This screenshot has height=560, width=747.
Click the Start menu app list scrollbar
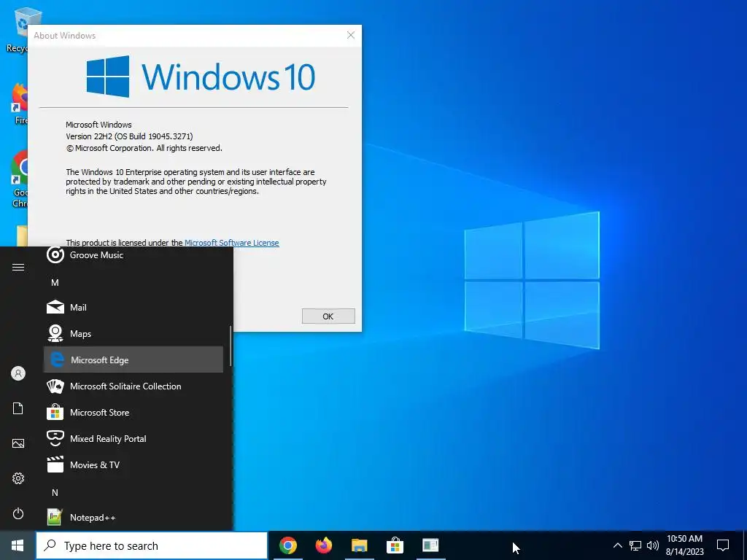pos(231,346)
